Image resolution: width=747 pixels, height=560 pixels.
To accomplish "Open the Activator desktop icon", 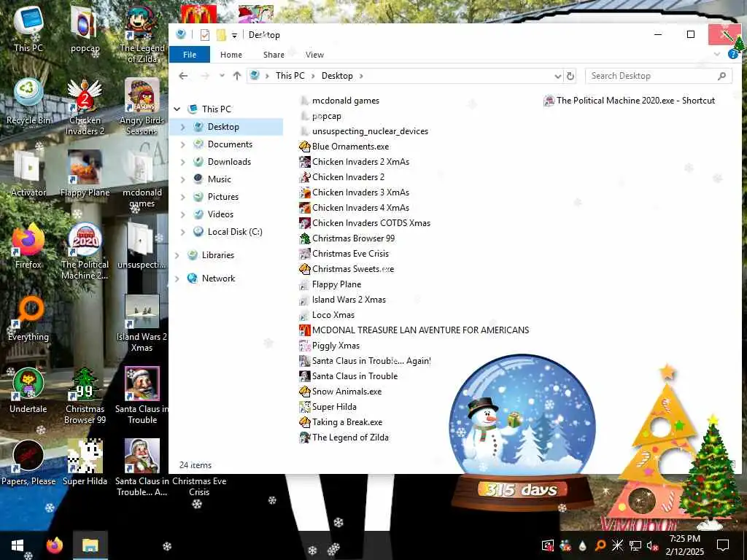I will pyautogui.click(x=28, y=174).
